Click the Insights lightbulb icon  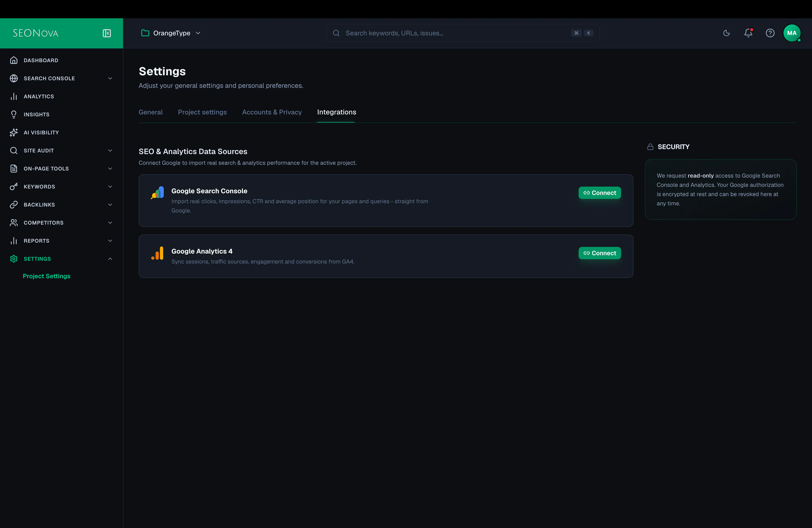14,115
